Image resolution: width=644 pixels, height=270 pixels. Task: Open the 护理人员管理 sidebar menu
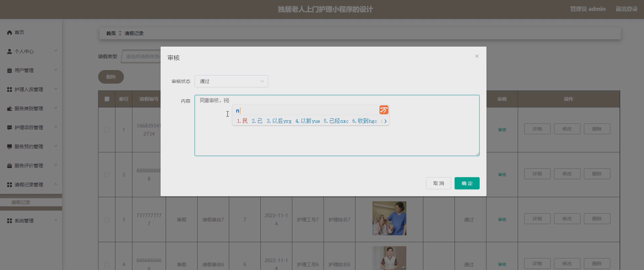31,89
